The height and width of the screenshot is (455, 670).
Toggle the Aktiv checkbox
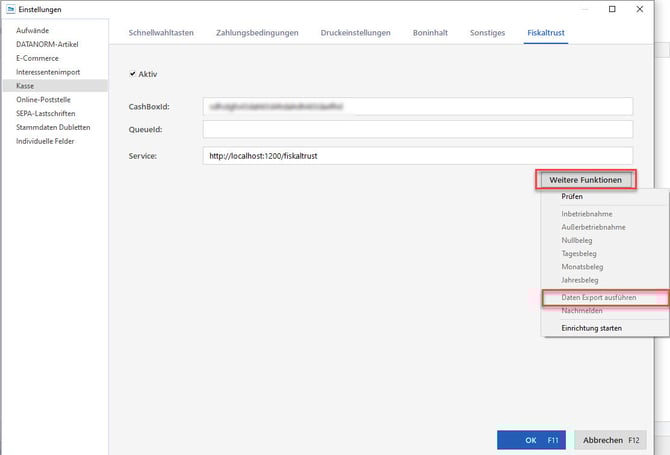[x=134, y=74]
